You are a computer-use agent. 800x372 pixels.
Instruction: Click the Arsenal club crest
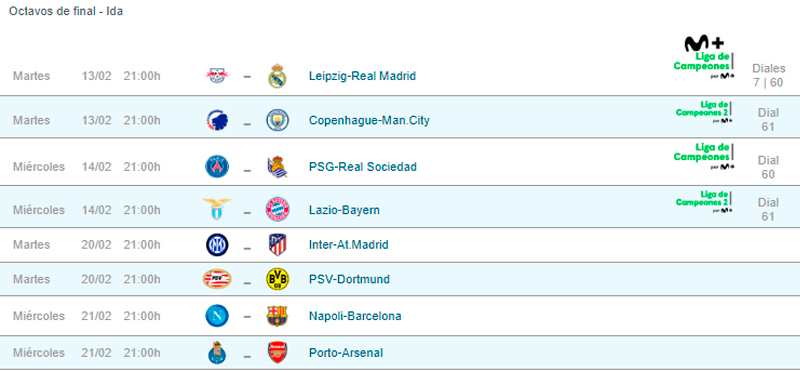(278, 353)
